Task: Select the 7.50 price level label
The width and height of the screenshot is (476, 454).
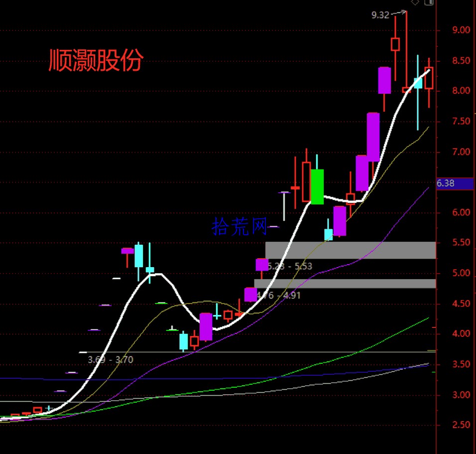Action: point(461,122)
